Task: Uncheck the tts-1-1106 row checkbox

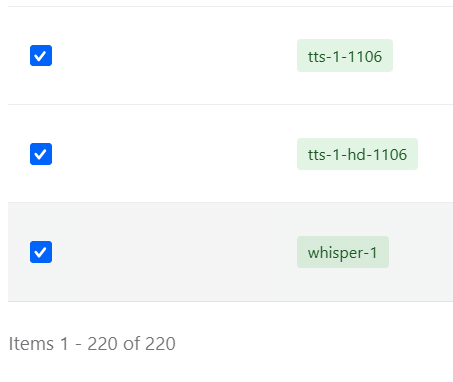Action: click(x=41, y=55)
